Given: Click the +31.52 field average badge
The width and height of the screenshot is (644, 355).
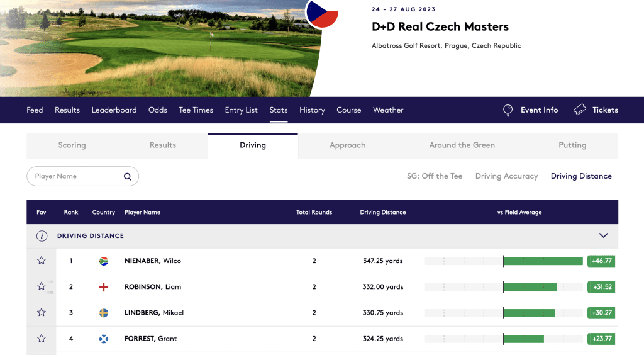Looking at the screenshot, I should click(x=601, y=287).
